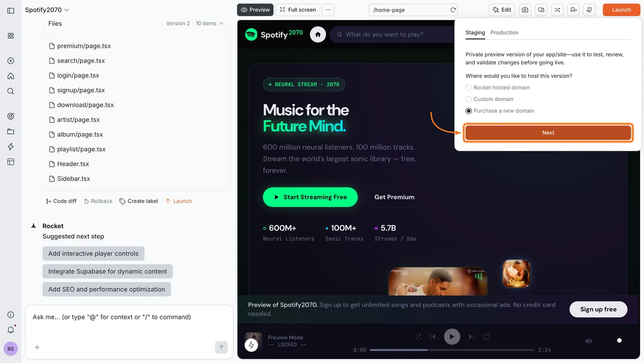
Task: Open the Spotify2070 project dropdown
Action: tap(47, 10)
